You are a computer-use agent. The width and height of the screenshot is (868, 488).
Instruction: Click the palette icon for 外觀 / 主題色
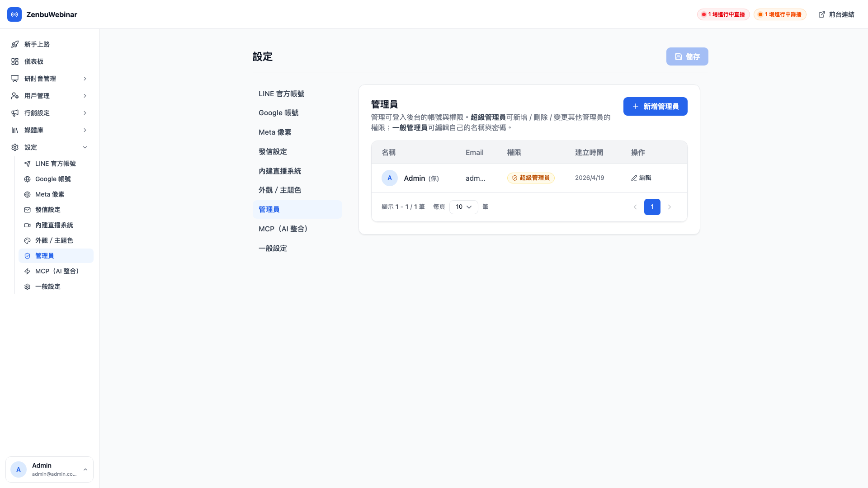point(28,240)
